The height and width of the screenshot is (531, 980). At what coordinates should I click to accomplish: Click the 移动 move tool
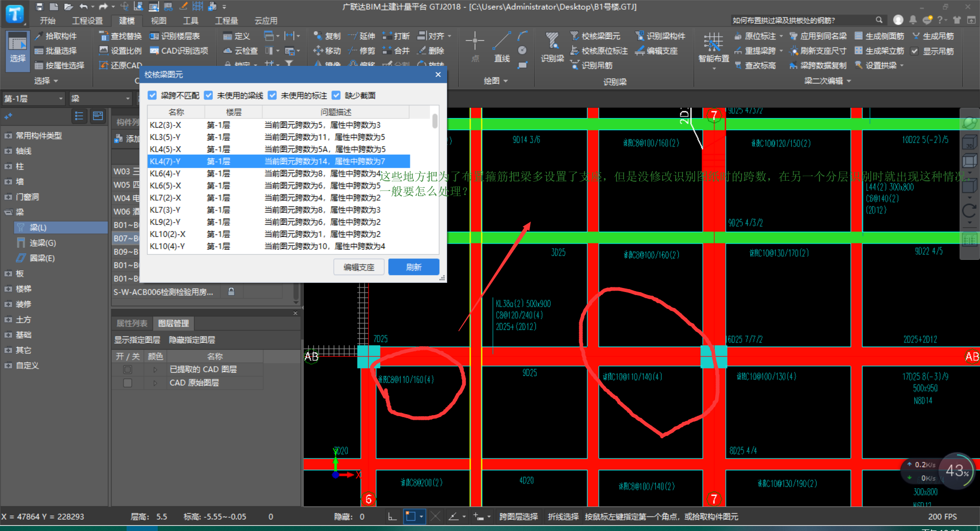tap(327, 51)
